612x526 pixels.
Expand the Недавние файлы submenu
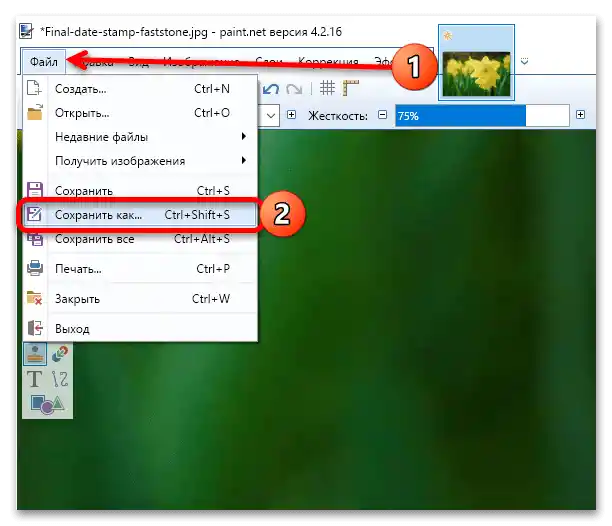click(x=141, y=137)
